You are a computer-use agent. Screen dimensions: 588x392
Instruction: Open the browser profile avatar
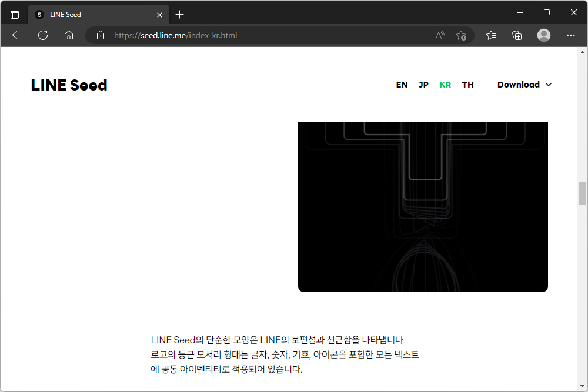click(544, 35)
